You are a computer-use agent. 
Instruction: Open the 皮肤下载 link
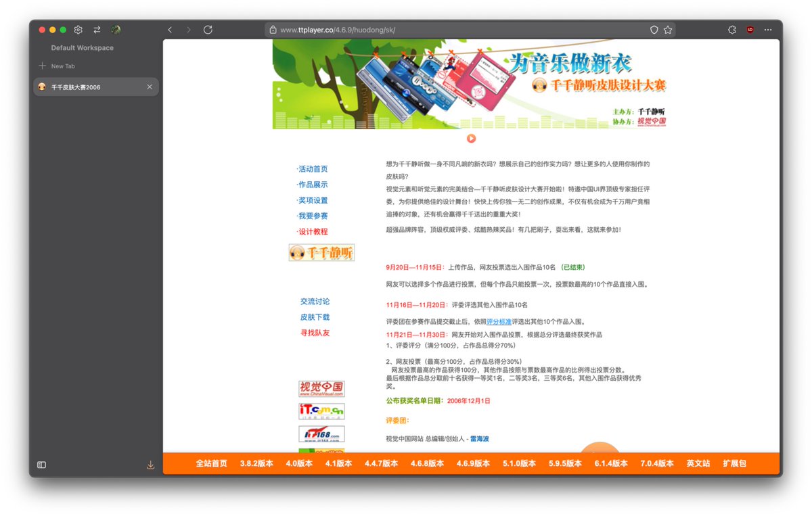[x=315, y=317]
